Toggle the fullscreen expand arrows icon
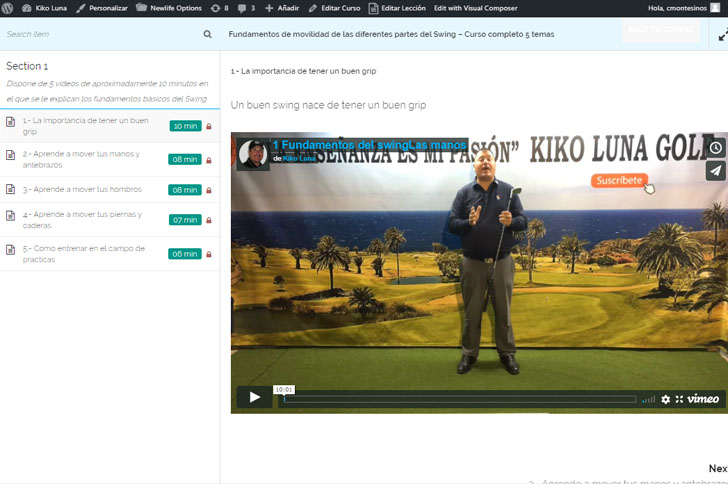728x484 pixels. (723, 35)
